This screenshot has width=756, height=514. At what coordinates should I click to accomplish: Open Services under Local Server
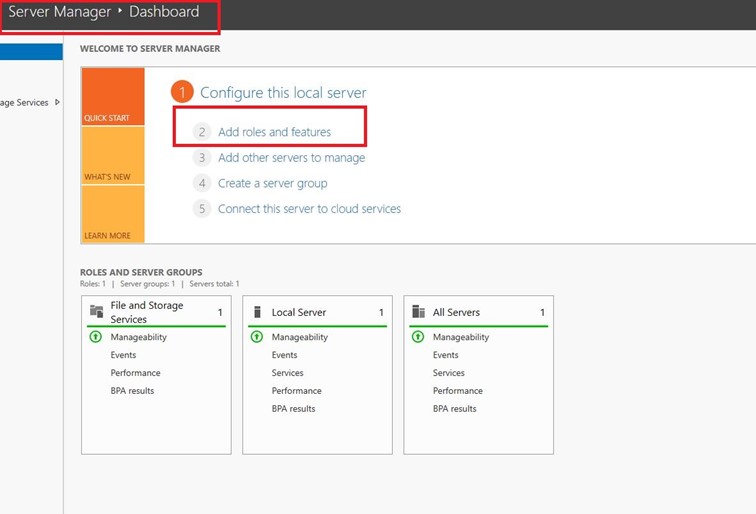tap(287, 373)
